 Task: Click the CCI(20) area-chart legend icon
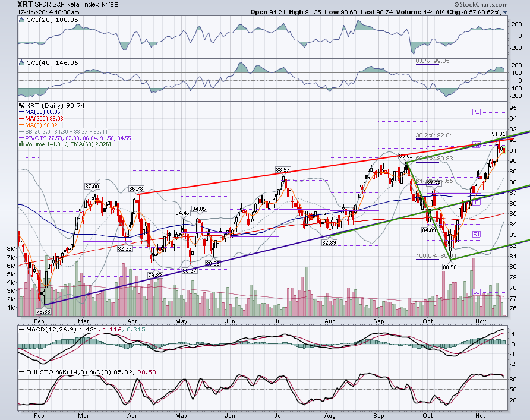22,20
